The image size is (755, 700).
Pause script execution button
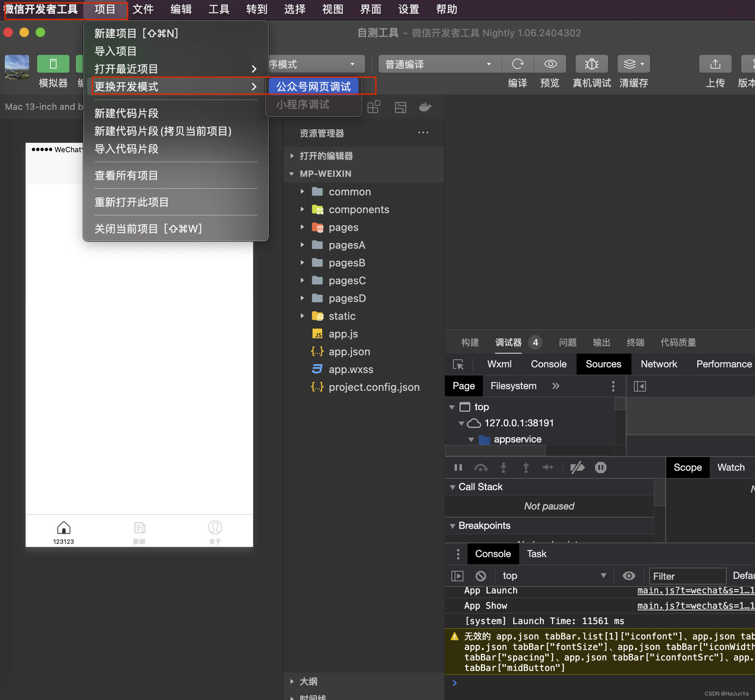tap(458, 467)
